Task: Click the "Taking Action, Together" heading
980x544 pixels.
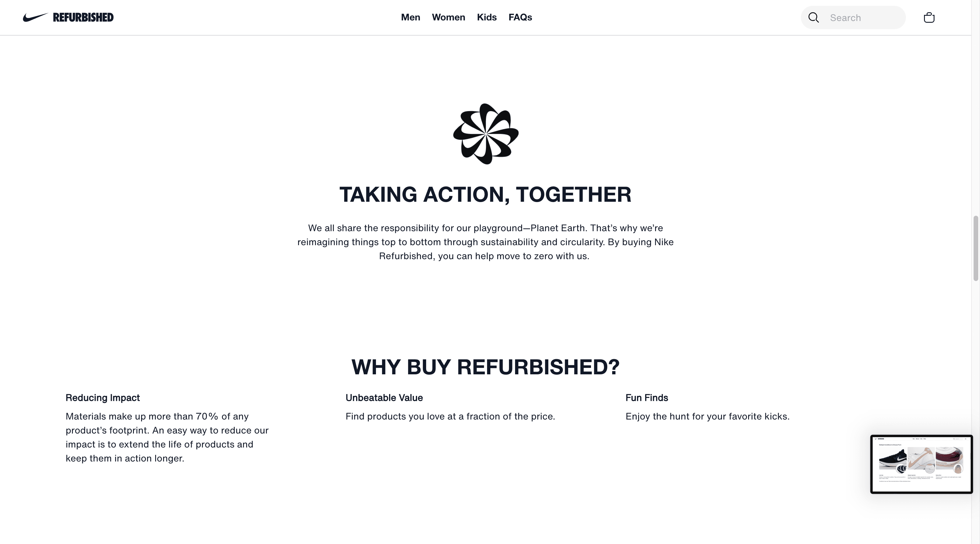Action: (x=485, y=195)
